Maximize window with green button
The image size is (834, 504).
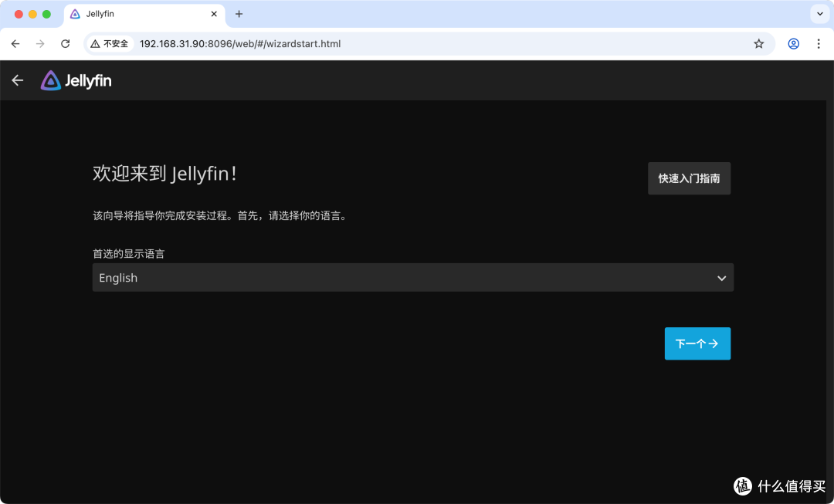(46, 15)
